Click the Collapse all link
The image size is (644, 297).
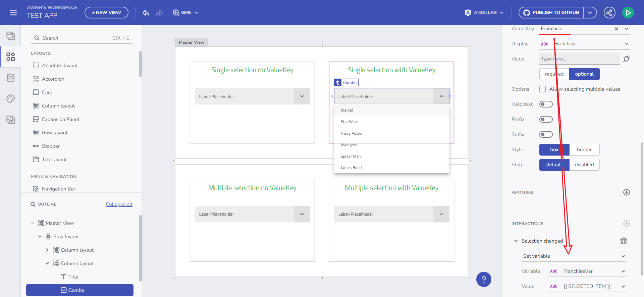119,204
